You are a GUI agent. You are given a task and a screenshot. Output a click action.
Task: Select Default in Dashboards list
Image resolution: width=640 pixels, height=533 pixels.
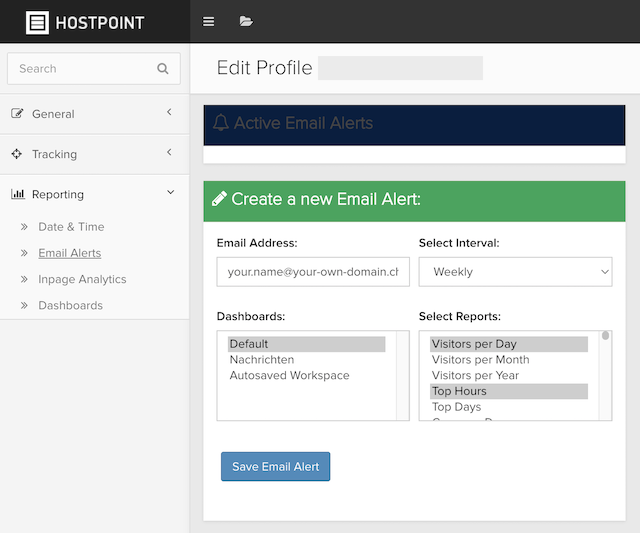click(x=307, y=344)
